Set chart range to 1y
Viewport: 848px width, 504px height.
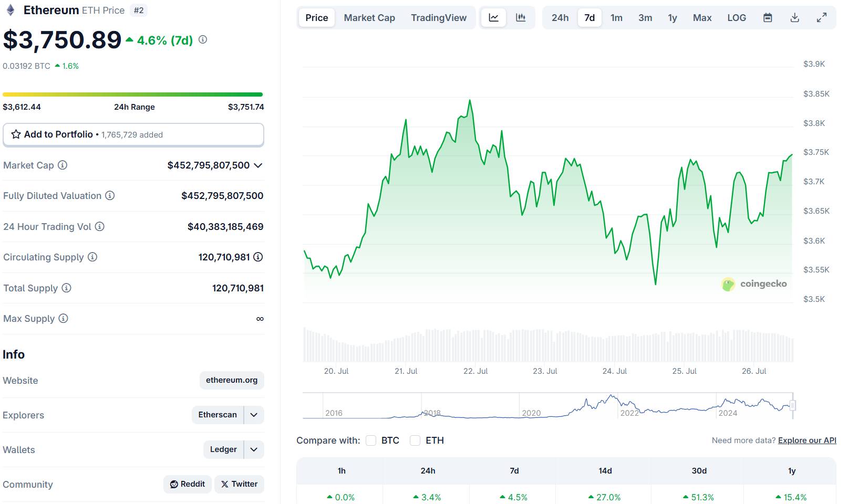tap(673, 17)
